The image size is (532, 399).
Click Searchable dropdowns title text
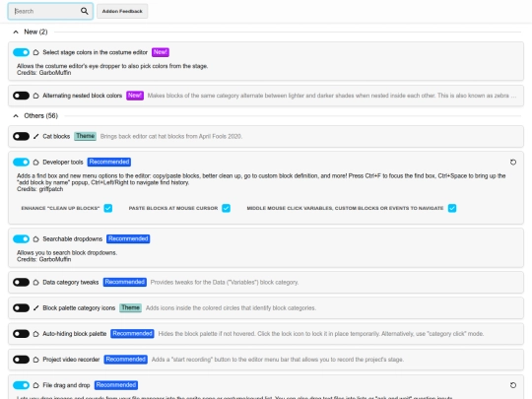click(72, 239)
